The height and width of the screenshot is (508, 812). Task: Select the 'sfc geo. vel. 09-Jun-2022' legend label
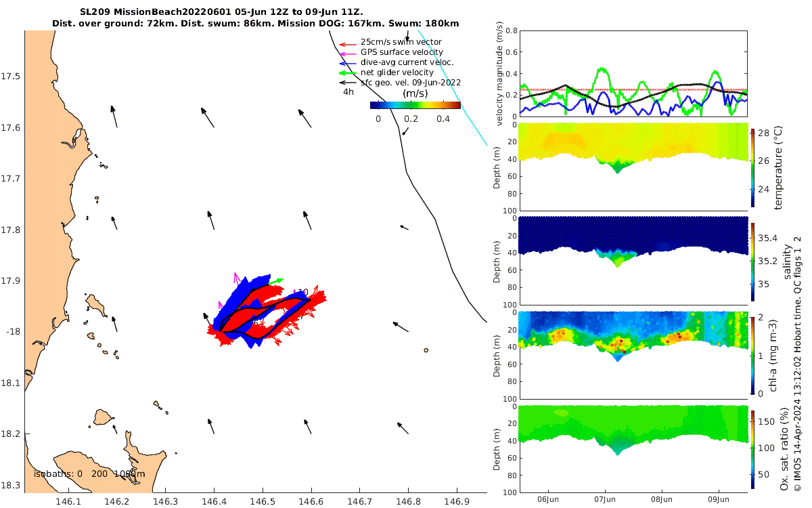coord(411,83)
